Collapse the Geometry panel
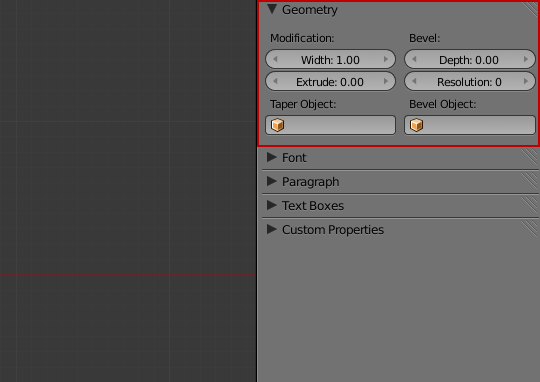Viewport: 540px width, 382px height. pos(272,9)
